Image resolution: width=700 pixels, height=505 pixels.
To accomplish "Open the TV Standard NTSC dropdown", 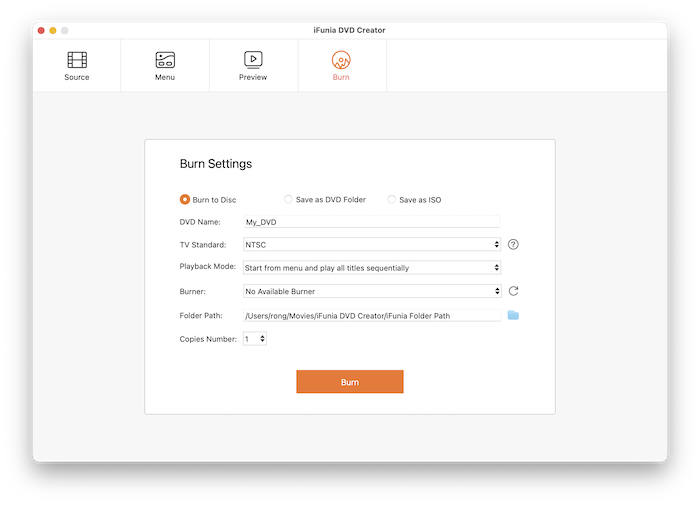I will pyautogui.click(x=371, y=244).
